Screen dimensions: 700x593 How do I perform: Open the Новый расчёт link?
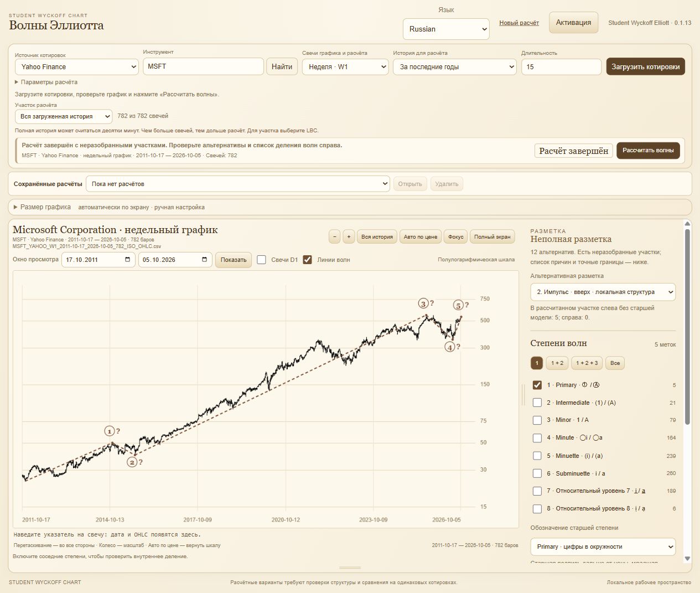(519, 23)
